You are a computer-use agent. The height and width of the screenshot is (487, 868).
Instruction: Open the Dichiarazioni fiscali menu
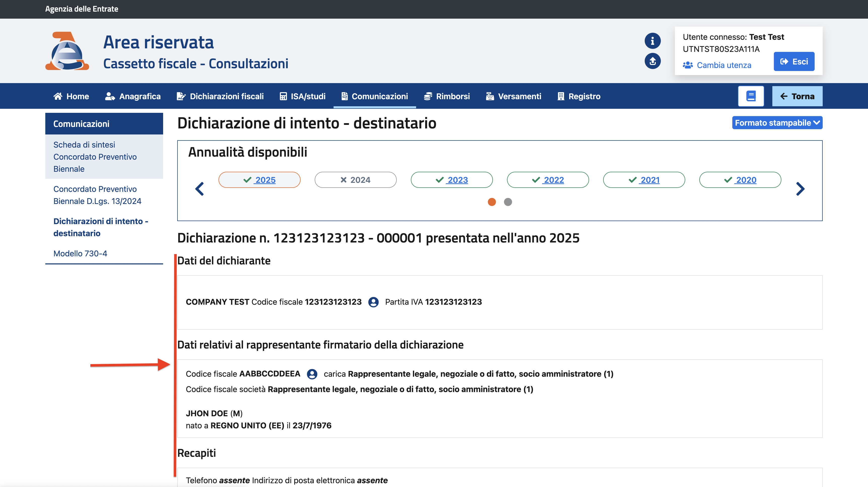(x=220, y=96)
